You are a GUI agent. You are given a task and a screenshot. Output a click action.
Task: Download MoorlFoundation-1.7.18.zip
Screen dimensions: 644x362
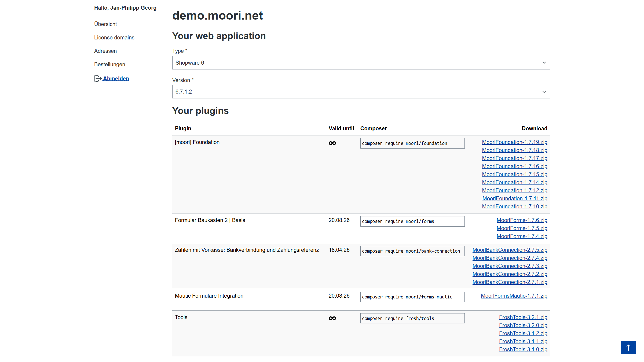[514, 150]
